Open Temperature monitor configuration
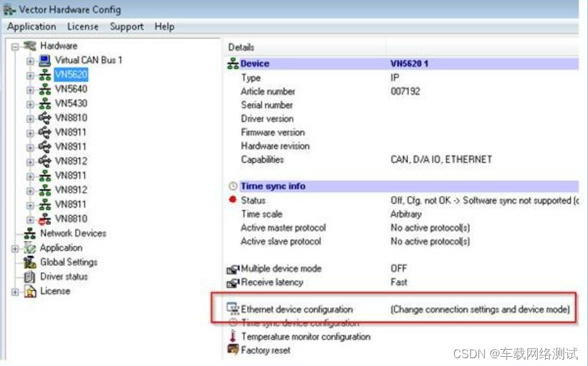The height and width of the screenshot is (366, 588). 306,337
